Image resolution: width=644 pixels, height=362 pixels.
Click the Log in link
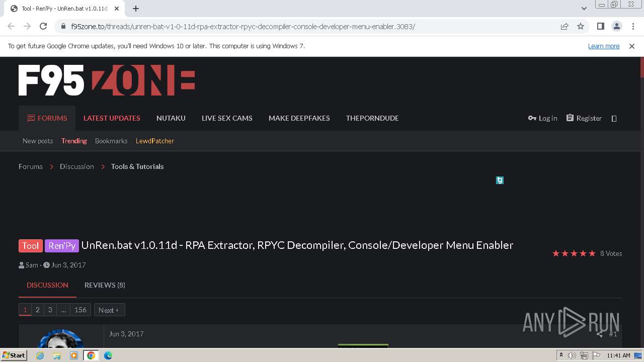coord(542,118)
